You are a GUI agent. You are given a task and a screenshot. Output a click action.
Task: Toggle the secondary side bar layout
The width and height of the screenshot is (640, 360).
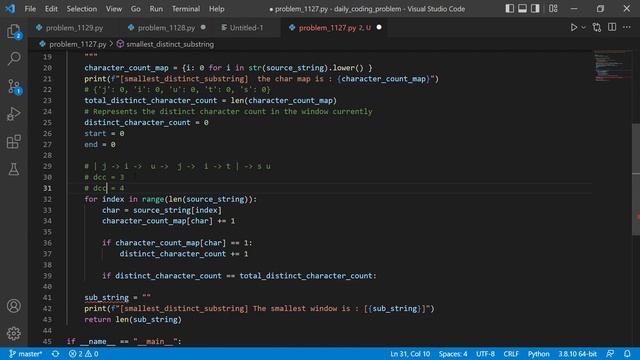[535, 9]
